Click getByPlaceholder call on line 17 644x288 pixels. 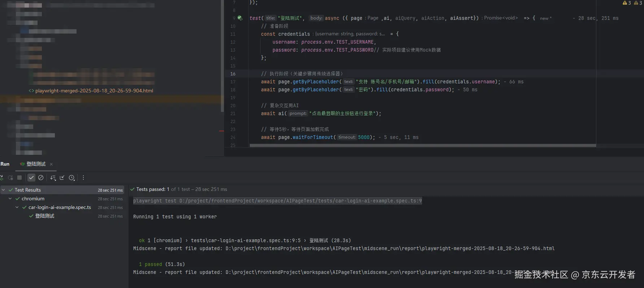pyautogui.click(x=316, y=82)
